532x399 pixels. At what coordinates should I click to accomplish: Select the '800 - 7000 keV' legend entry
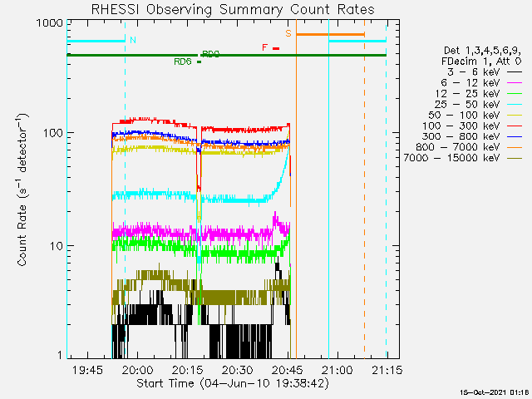(469, 147)
